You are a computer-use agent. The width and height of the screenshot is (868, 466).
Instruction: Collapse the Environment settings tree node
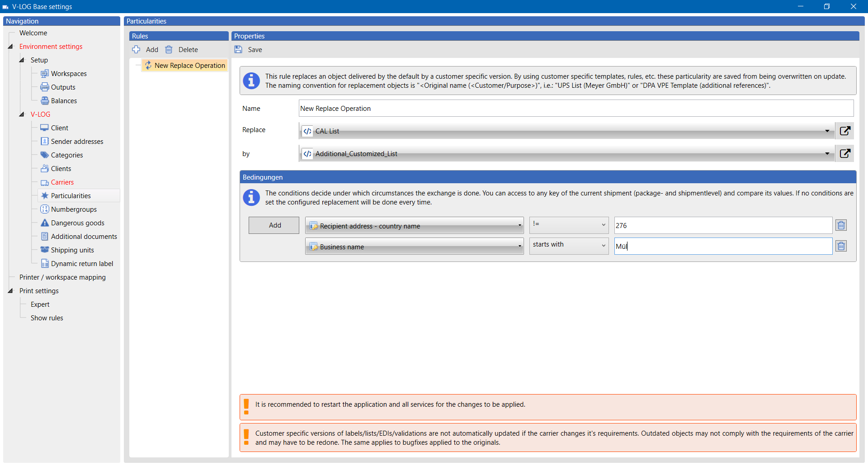pyautogui.click(x=10, y=46)
